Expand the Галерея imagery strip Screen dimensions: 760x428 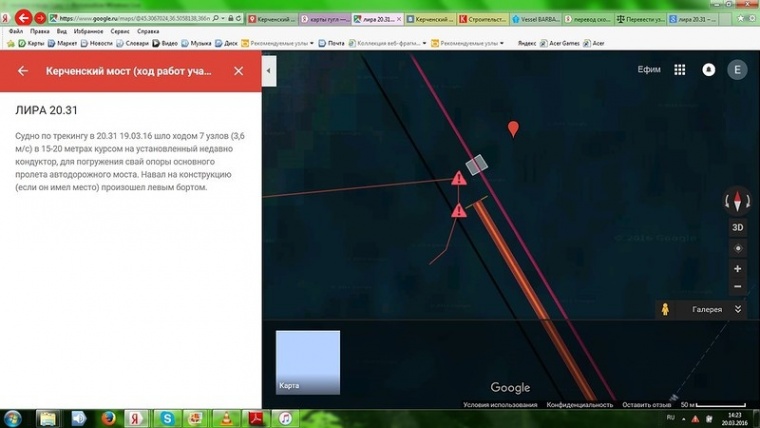pyautogui.click(x=738, y=310)
